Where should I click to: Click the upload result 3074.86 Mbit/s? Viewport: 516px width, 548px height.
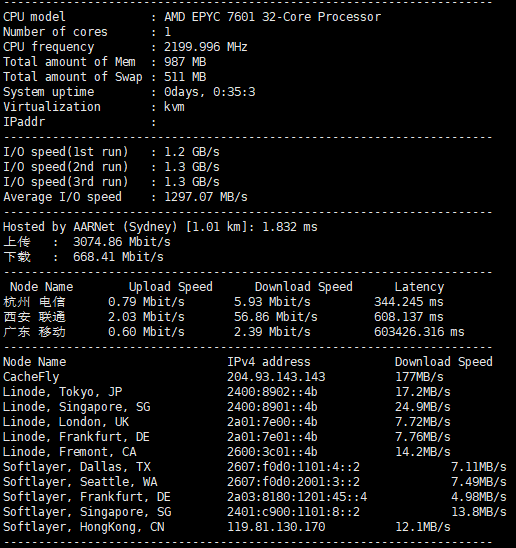[122, 242]
